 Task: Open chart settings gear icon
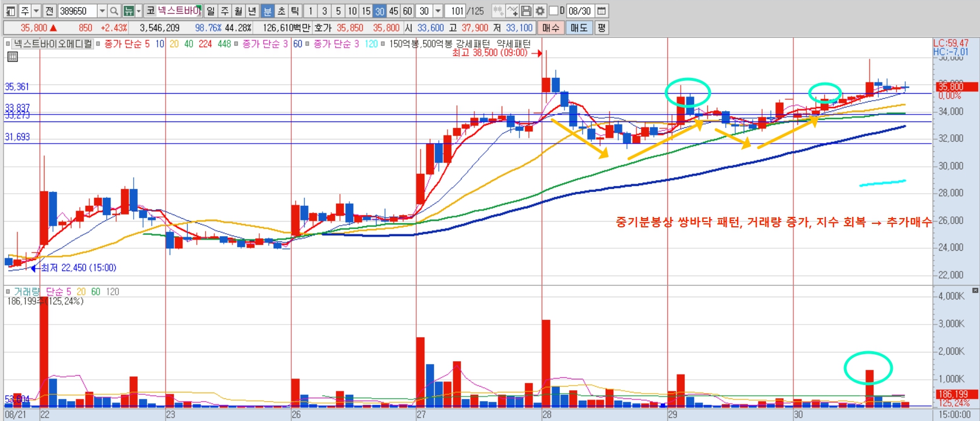pyautogui.click(x=540, y=11)
